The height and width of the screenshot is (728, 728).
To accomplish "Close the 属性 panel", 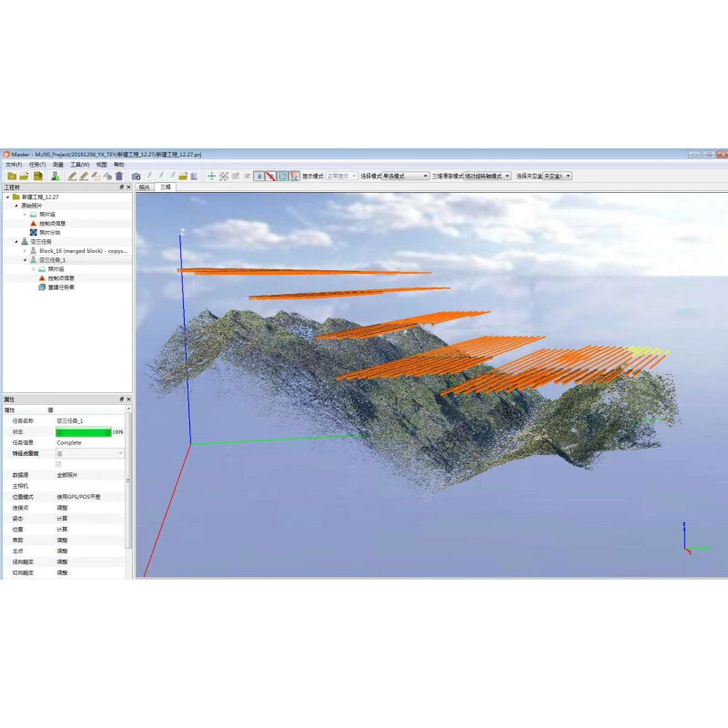I will pyautogui.click(x=128, y=399).
